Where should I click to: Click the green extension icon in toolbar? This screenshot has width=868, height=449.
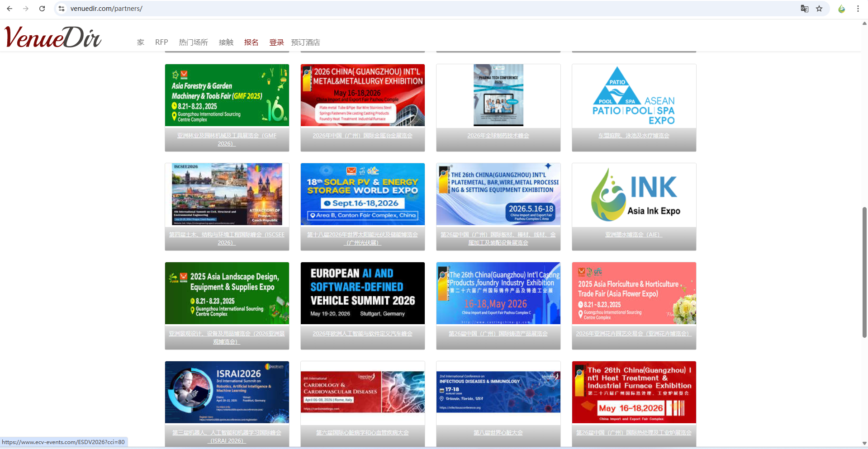tap(841, 9)
